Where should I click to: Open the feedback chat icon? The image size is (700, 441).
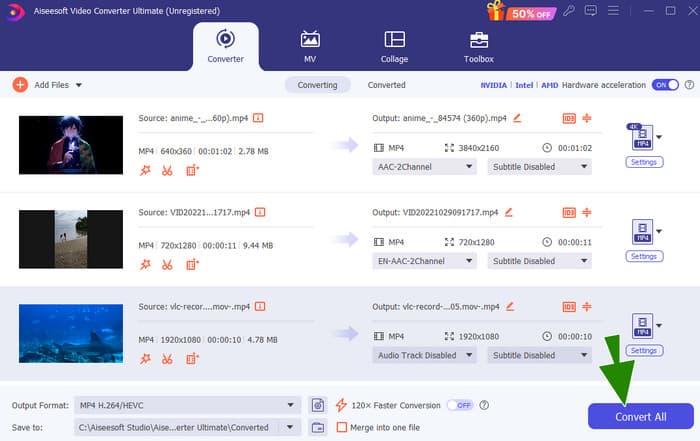click(x=591, y=11)
